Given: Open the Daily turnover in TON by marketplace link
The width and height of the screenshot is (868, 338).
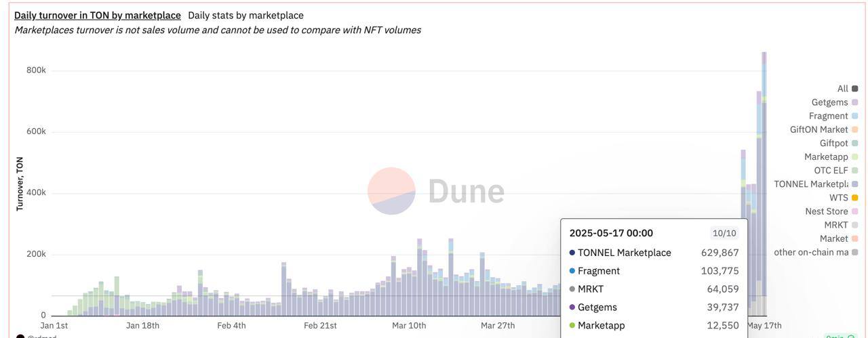Looking at the screenshot, I should click(x=98, y=15).
